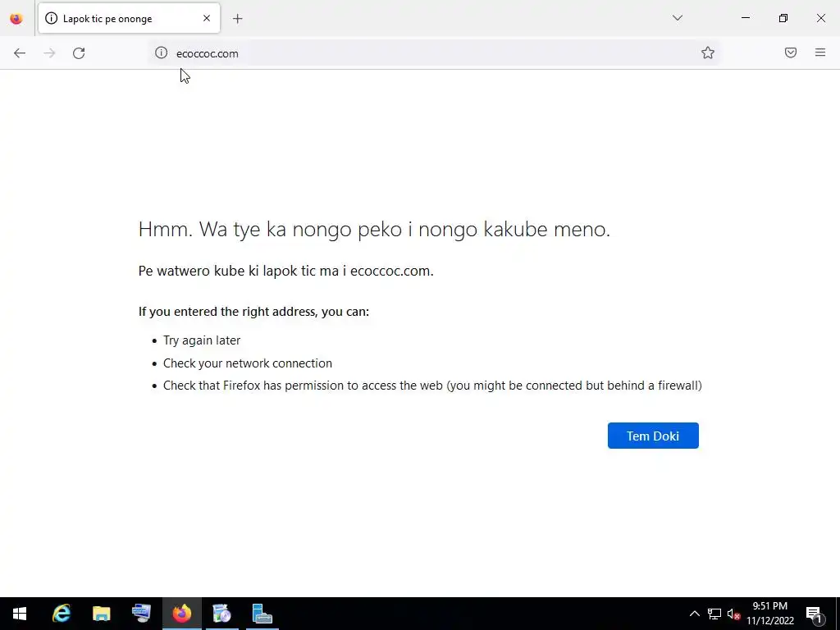Viewport: 840px width, 630px height.
Task: Close the Lapok tic pe ononge tab
Action: (x=207, y=18)
